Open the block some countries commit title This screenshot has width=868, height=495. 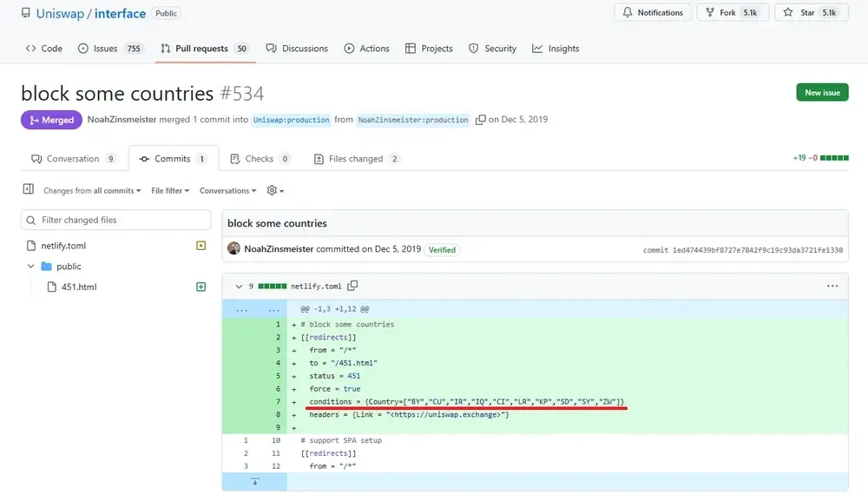coord(277,223)
